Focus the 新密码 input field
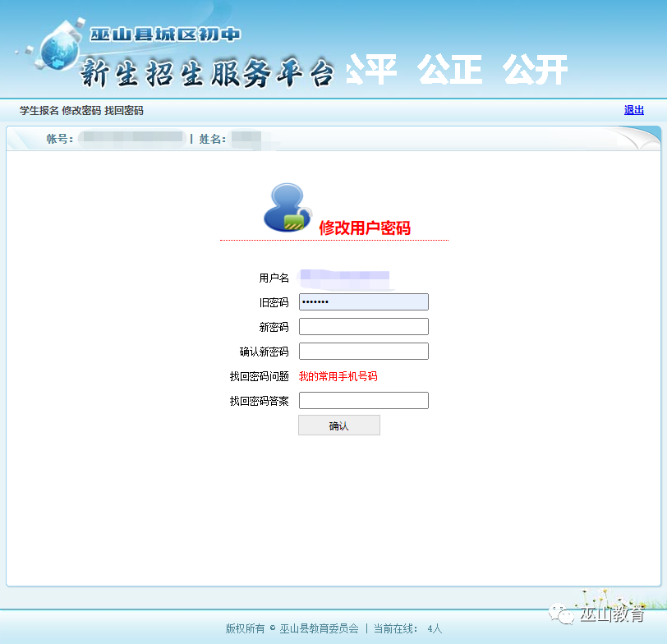The height and width of the screenshot is (644, 667). pos(364,327)
